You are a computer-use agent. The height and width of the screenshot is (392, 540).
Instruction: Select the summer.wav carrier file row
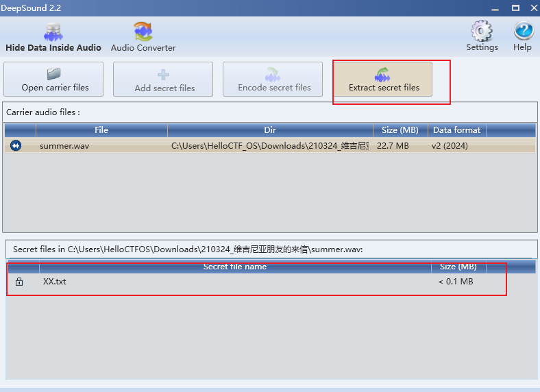[x=270, y=146]
